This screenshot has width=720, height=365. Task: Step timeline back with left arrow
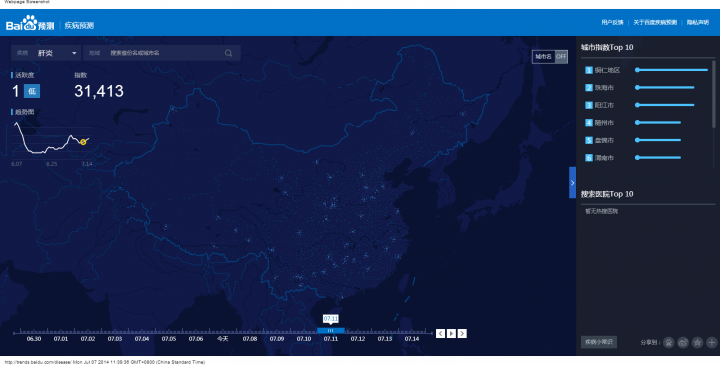pos(440,333)
